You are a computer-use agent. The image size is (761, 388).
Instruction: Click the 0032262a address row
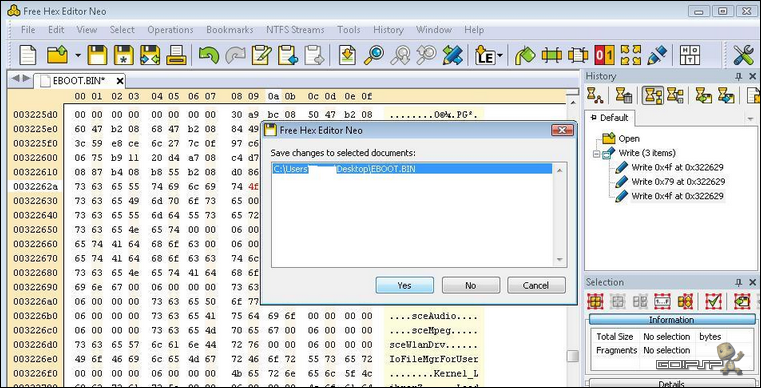(35, 186)
